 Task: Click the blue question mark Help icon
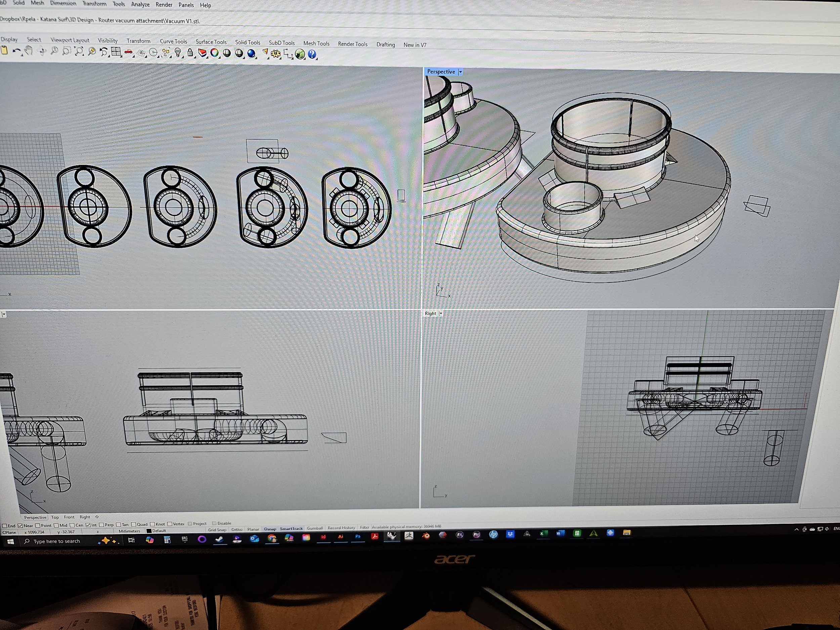coord(312,55)
